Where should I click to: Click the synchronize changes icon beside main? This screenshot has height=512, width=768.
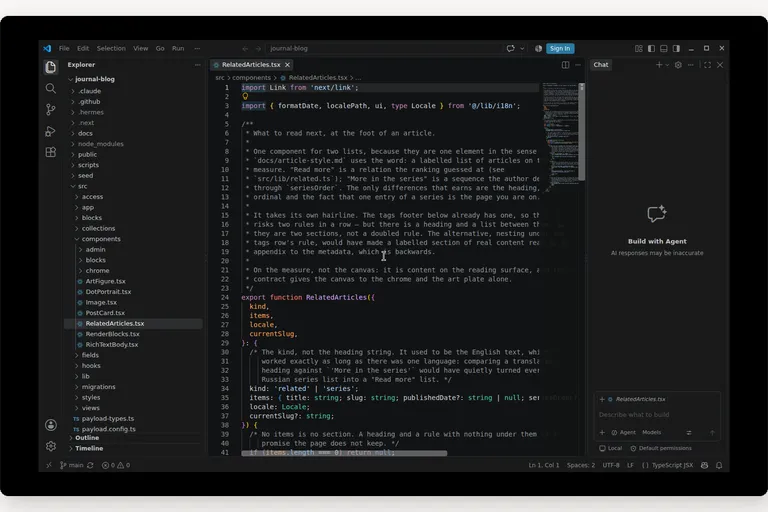90,465
